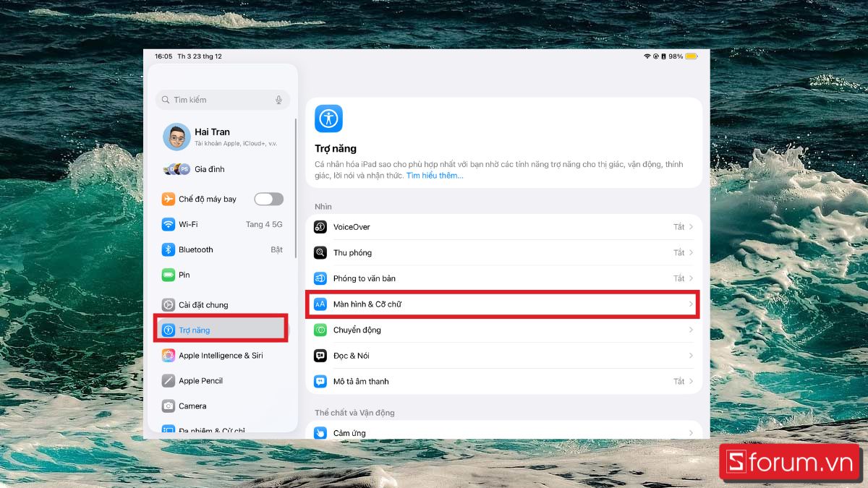868x488 pixels.
Task: Click the Tìm hiểu thêm link
Action: pos(435,176)
